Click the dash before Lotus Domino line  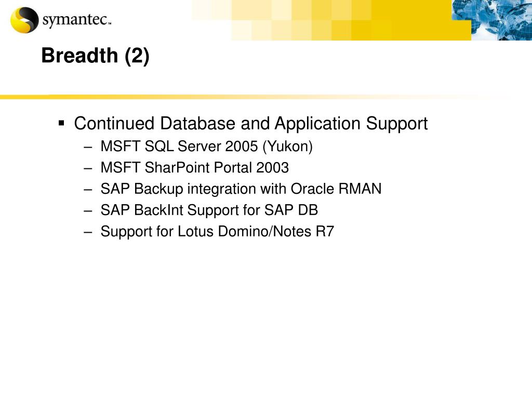(88, 232)
